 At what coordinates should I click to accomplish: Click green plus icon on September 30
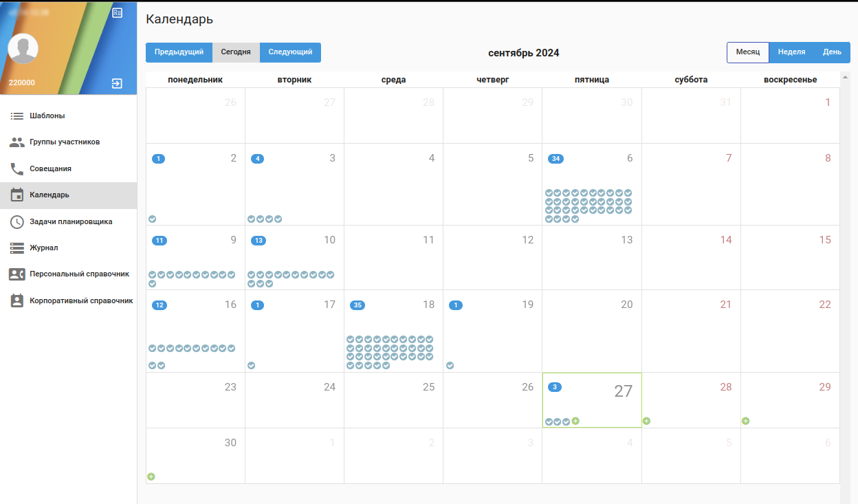point(151,476)
